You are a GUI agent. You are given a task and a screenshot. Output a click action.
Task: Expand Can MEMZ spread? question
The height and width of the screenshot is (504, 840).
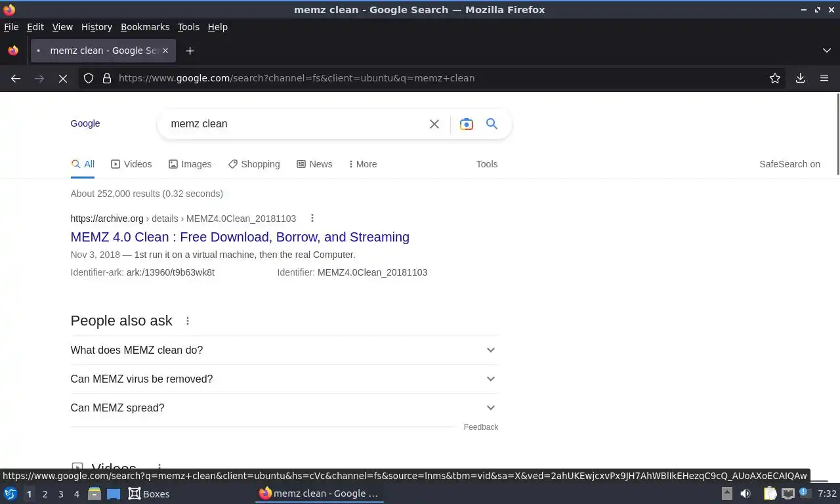[x=283, y=408]
